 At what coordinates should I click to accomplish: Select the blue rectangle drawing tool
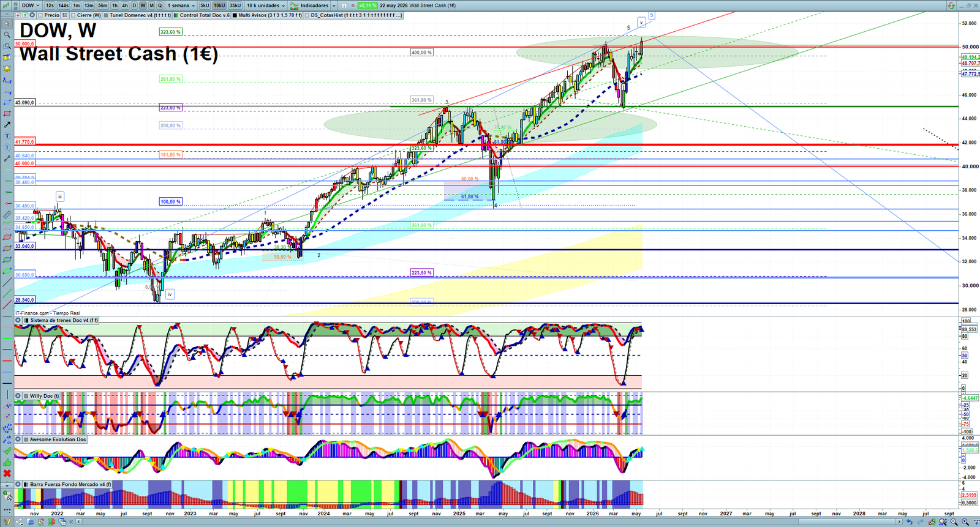[x=7, y=102]
